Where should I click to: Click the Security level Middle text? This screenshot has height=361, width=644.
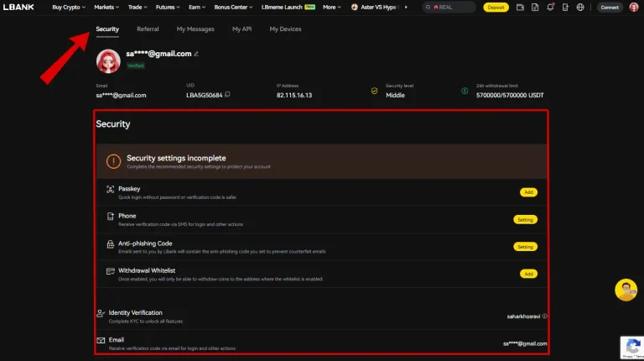[x=395, y=95]
